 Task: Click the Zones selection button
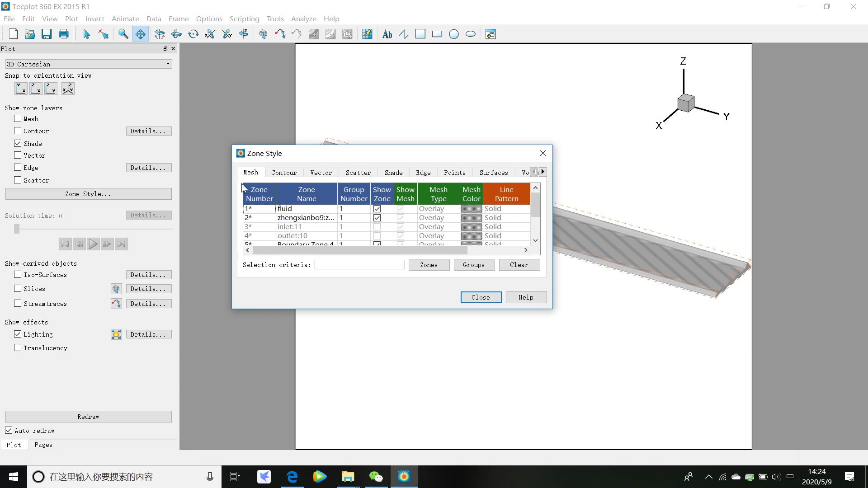[429, 265]
